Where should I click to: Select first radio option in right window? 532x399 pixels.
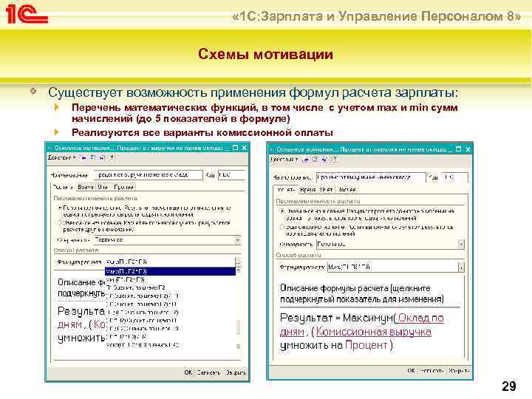click(x=282, y=211)
